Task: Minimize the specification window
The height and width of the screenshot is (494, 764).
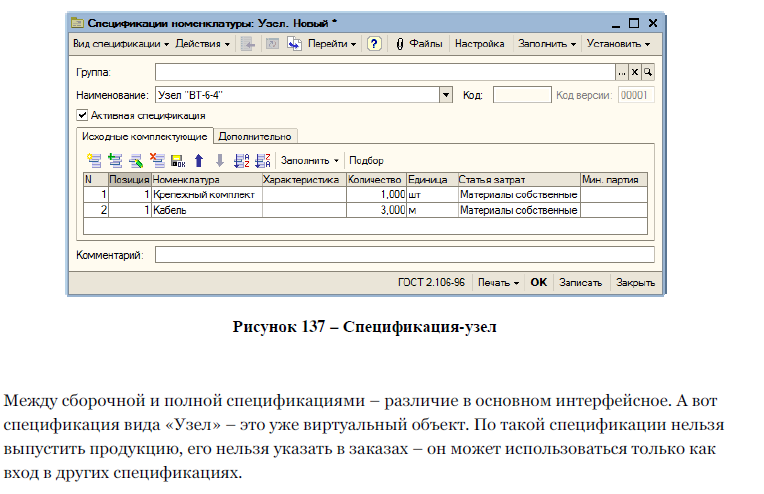Action: [616, 24]
